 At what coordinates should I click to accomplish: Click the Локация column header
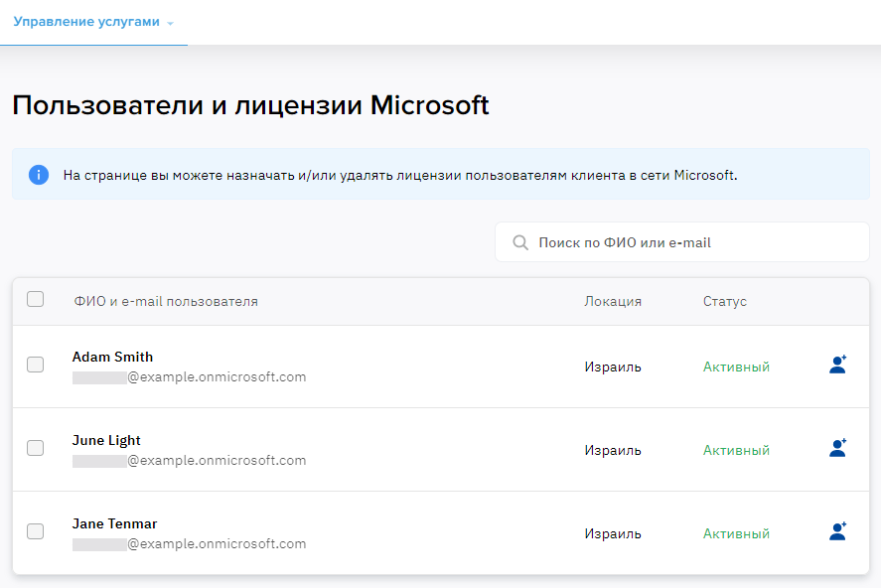(613, 302)
